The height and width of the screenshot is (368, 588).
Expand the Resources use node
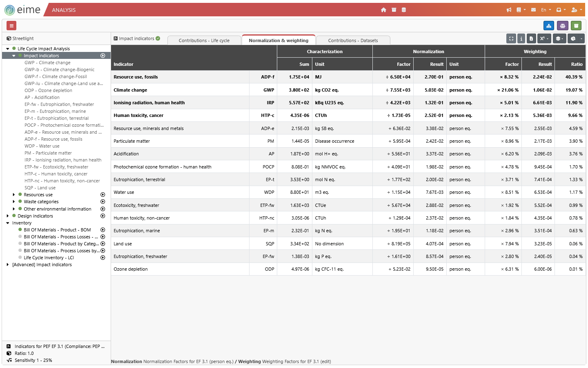pyautogui.click(x=13, y=195)
